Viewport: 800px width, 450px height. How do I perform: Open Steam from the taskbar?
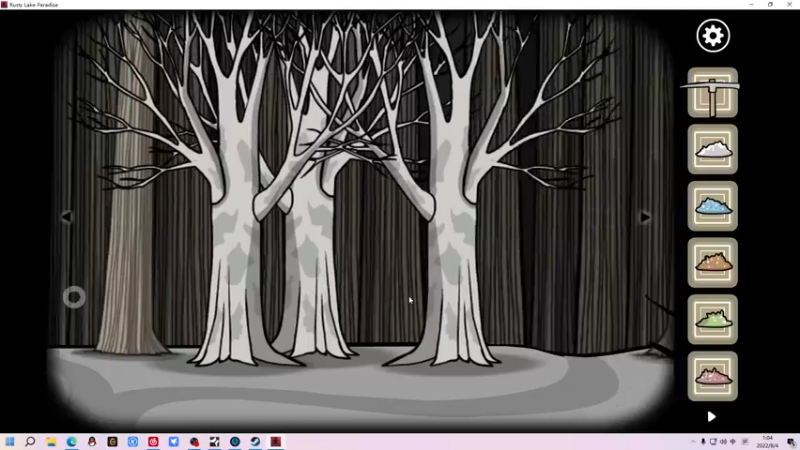[x=255, y=441]
